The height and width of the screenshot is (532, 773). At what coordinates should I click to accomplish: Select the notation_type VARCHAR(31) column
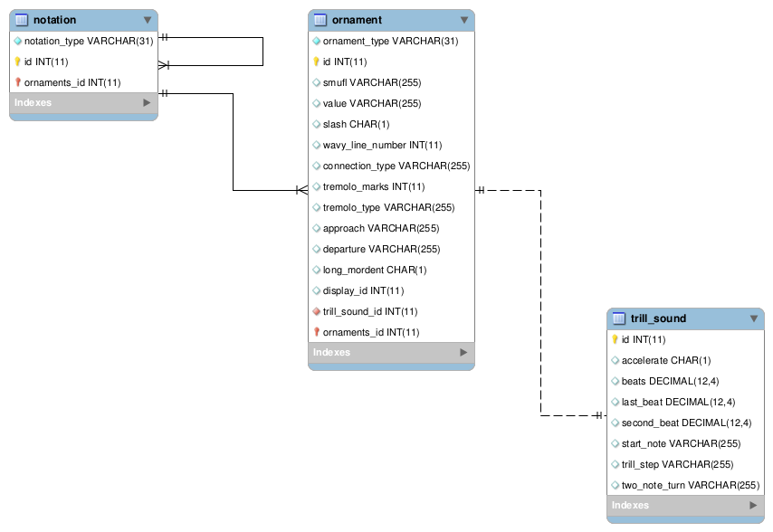click(x=89, y=41)
